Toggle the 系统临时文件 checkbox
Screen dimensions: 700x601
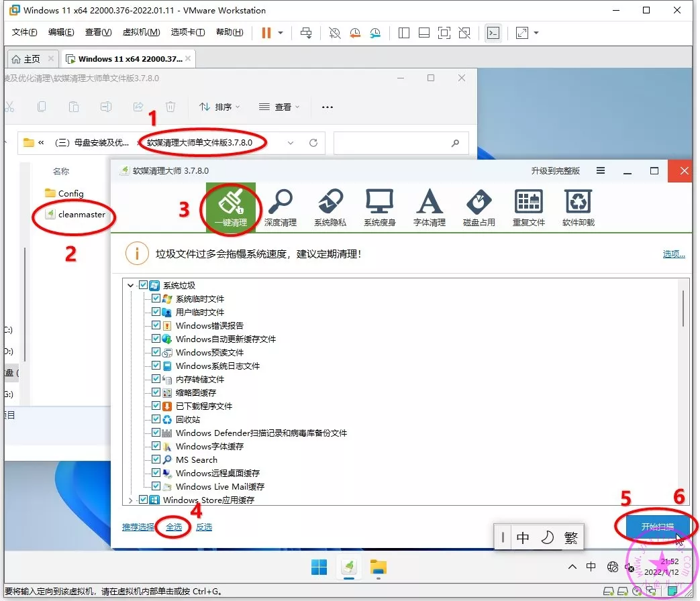coord(156,298)
